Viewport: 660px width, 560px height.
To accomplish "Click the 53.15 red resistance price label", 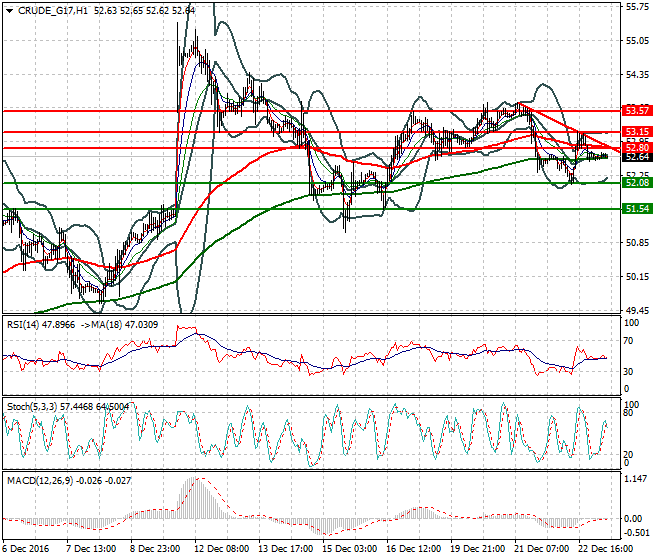I will coord(637,132).
